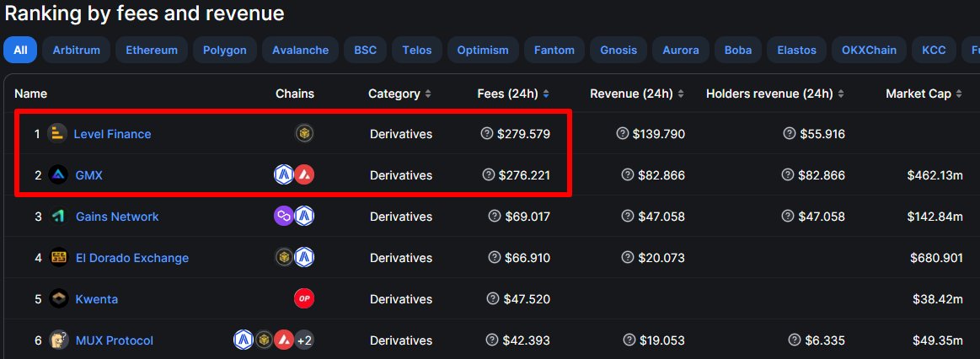Click Arbitrum chain icon in El Dorado row
This screenshot has width=980, height=359.
tap(304, 257)
